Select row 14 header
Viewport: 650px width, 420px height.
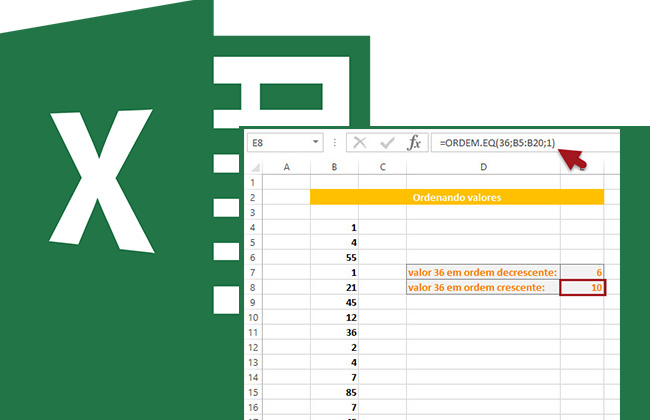(x=253, y=377)
